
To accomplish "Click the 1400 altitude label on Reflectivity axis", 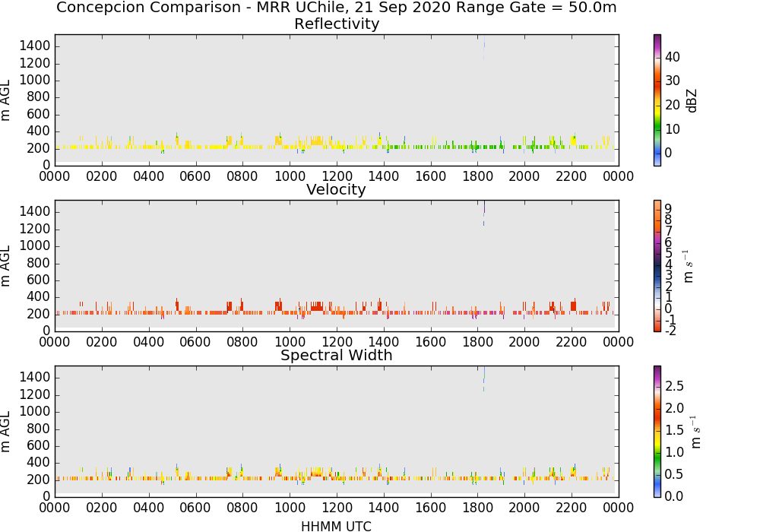I will point(35,46).
